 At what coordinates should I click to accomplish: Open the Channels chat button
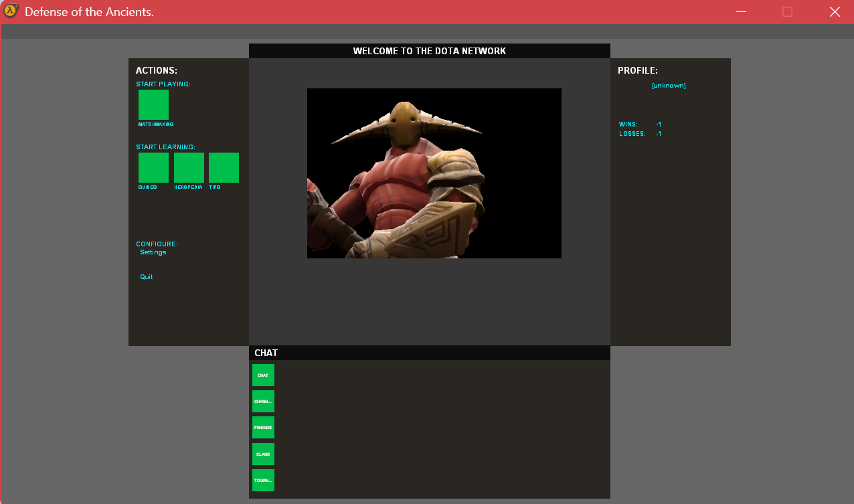(263, 401)
